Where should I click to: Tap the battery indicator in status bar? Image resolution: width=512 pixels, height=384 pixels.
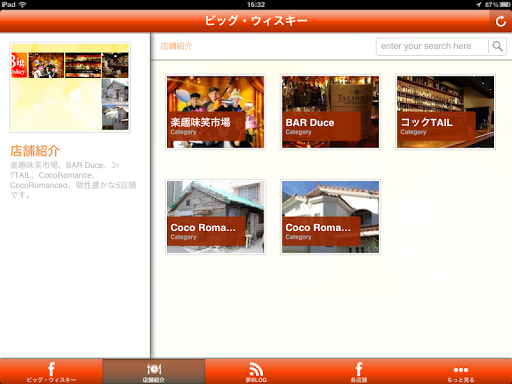point(504,5)
